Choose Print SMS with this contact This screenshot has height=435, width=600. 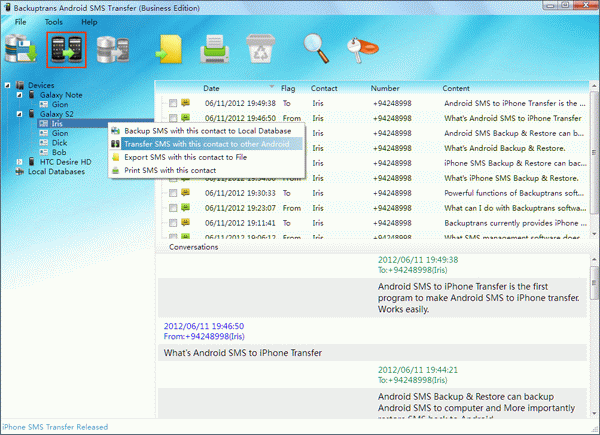coord(207,170)
